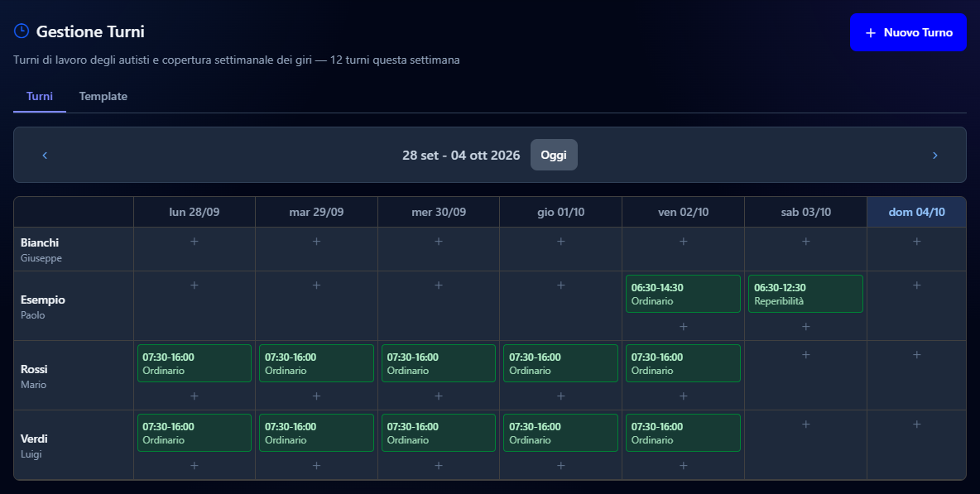This screenshot has height=494, width=980.
Task: Open Rossi's Ordinario shift on lun 28/09
Action: point(195,363)
